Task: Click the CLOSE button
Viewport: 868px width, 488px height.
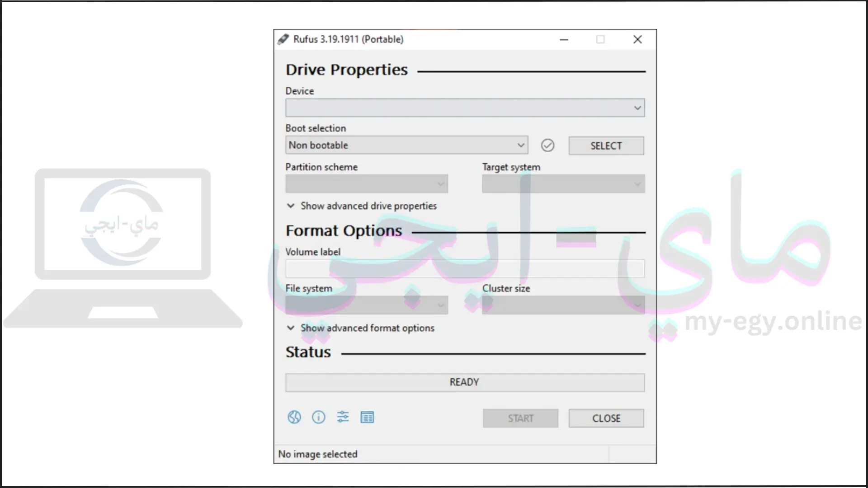Action: pyautogui.click(x=606, y=418)
